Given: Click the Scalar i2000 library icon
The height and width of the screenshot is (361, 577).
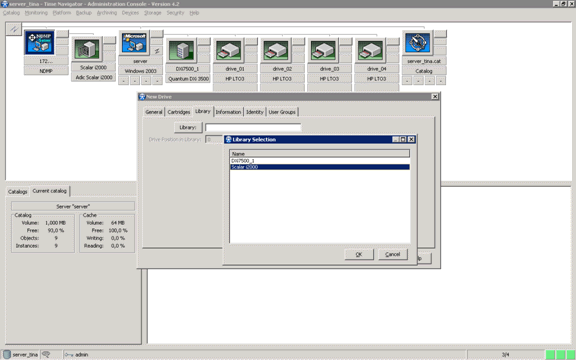Looking at the screenshot, I should (x=86, y=49).
